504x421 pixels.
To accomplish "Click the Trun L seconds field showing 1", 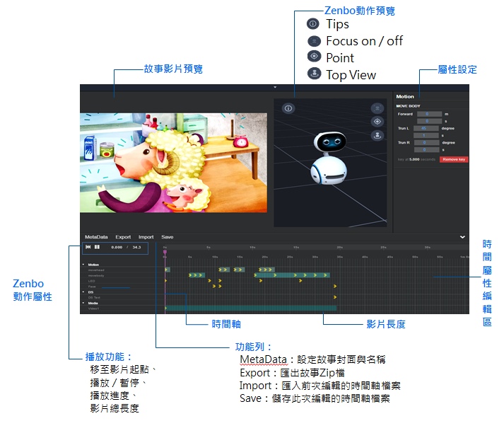I will tap(426, 135).
